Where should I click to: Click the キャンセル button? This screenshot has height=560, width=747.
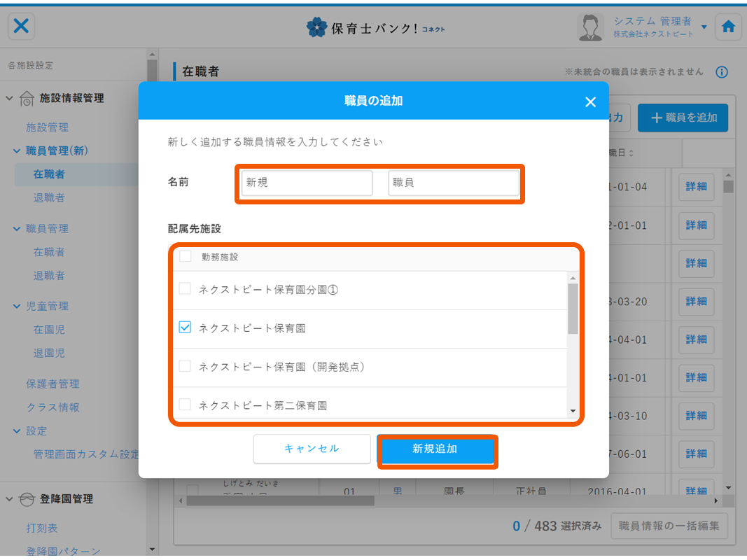click(x=312, y=449)
